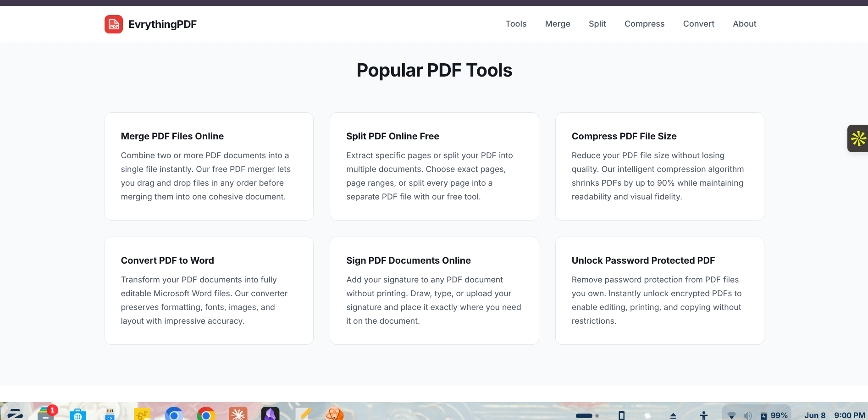The image size is (868, 420).
Task: Open the Zorin start menu icon
Action: coord(15,414)
